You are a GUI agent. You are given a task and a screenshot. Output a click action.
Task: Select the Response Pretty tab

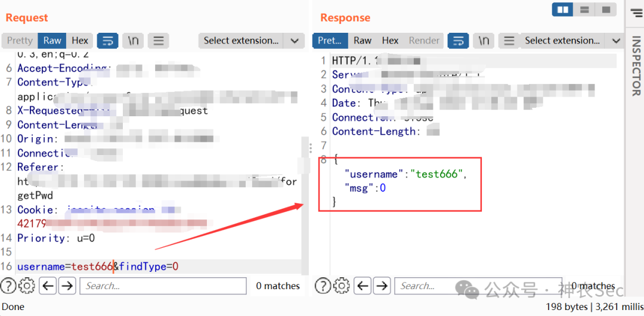330,41
